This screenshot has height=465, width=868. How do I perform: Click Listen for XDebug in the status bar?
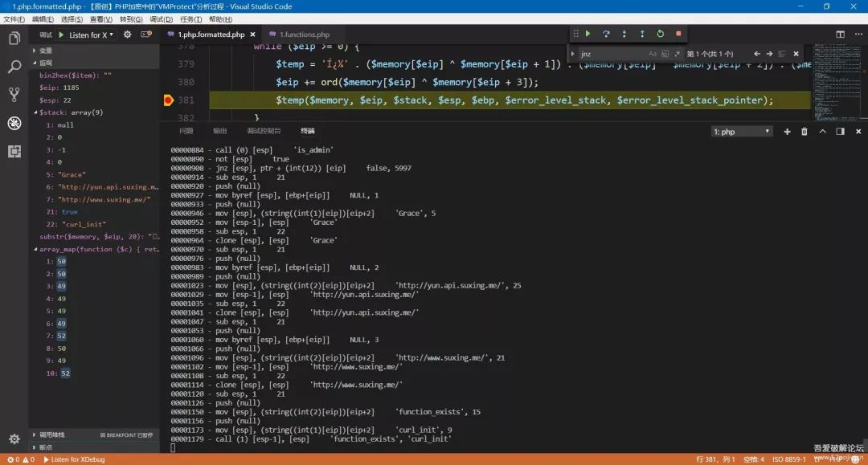74,459
